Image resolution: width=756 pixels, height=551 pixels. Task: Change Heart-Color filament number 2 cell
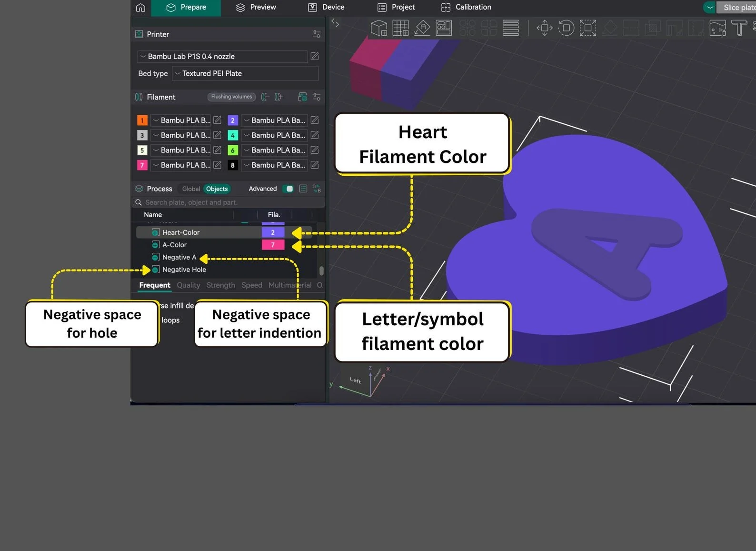pos(273,232)
